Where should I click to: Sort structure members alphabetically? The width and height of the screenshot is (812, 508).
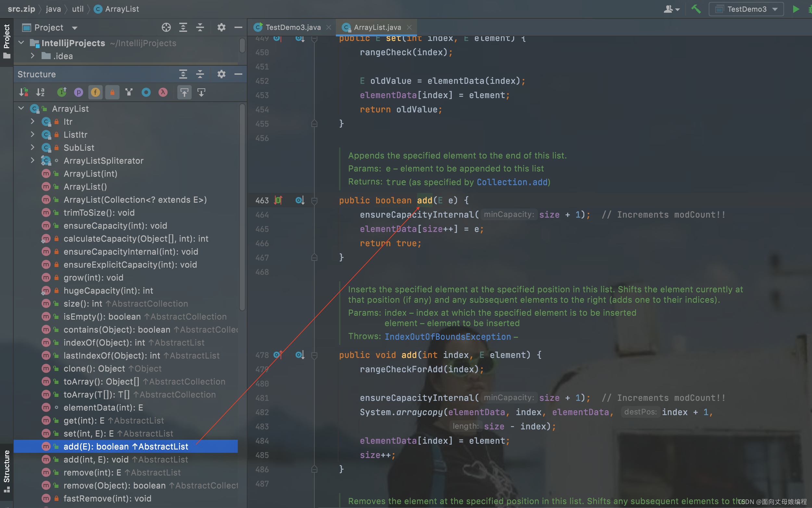(40, 92)
